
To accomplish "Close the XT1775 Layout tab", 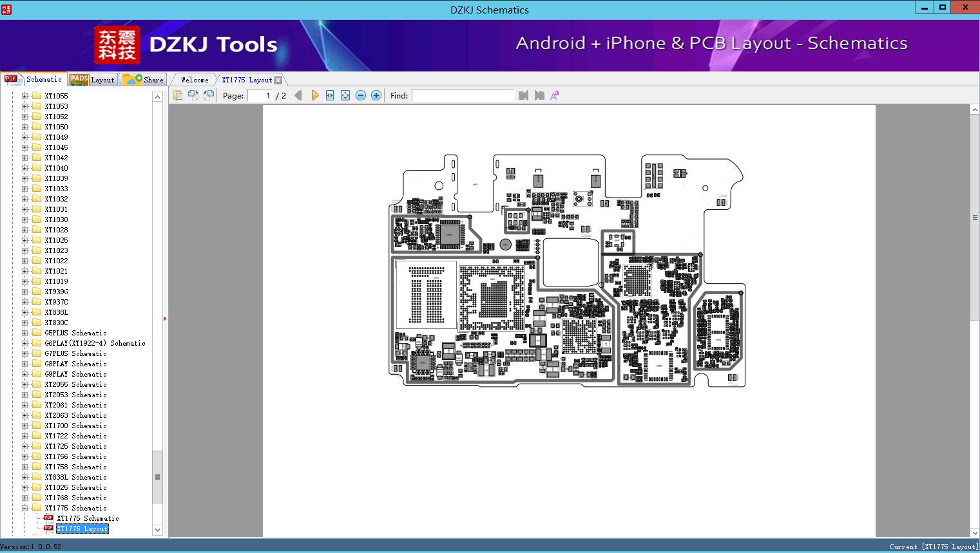I will click(x=278, y=80).
